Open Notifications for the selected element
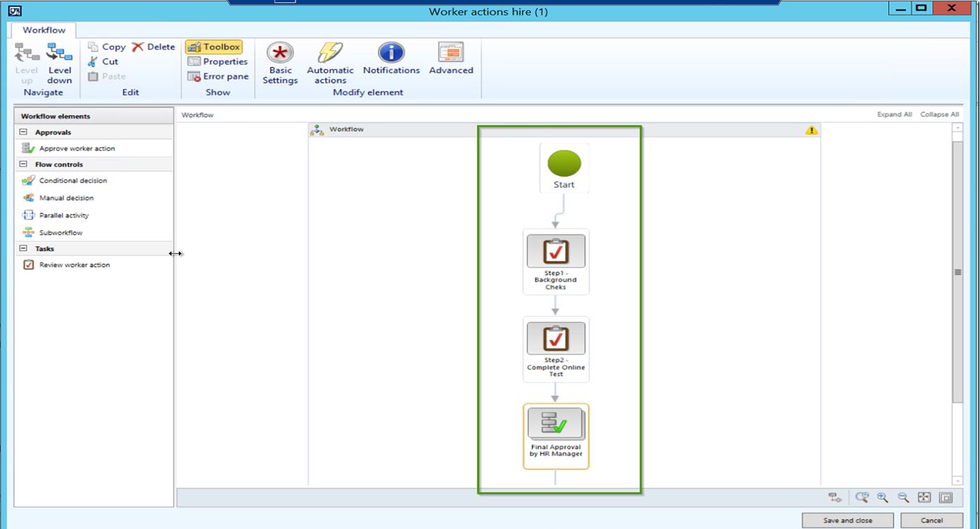Screen dimensions: 980x529 390,62
